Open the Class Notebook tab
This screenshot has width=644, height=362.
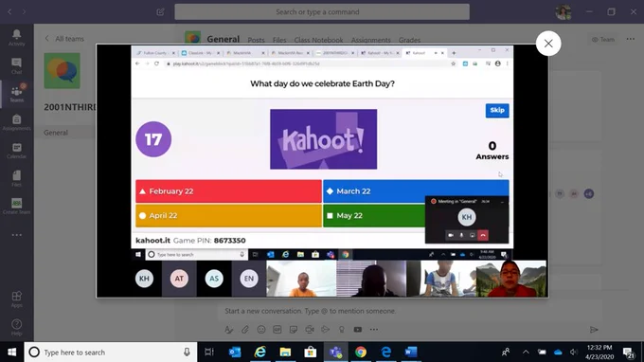click(318, 40)
